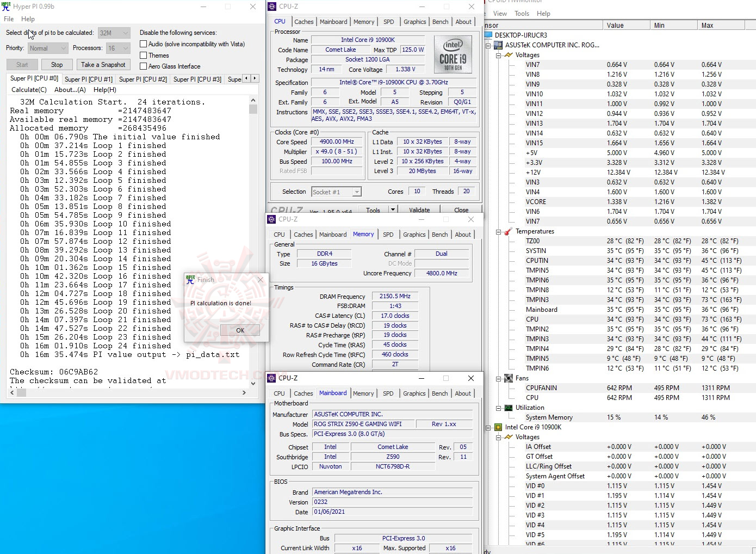Click the Stop button in Hyper PI

click(x=57, y=65)
